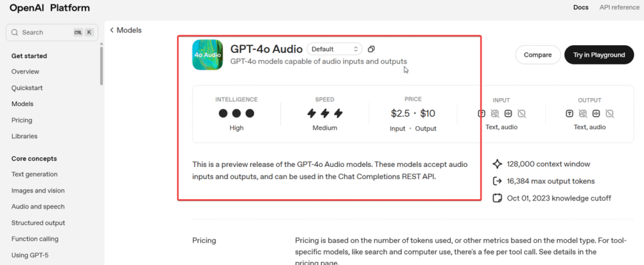The height and width of the screenshot is (265, 644).
Task: Click the text modality icon under INPUT
Action: [x=482, y=114]
